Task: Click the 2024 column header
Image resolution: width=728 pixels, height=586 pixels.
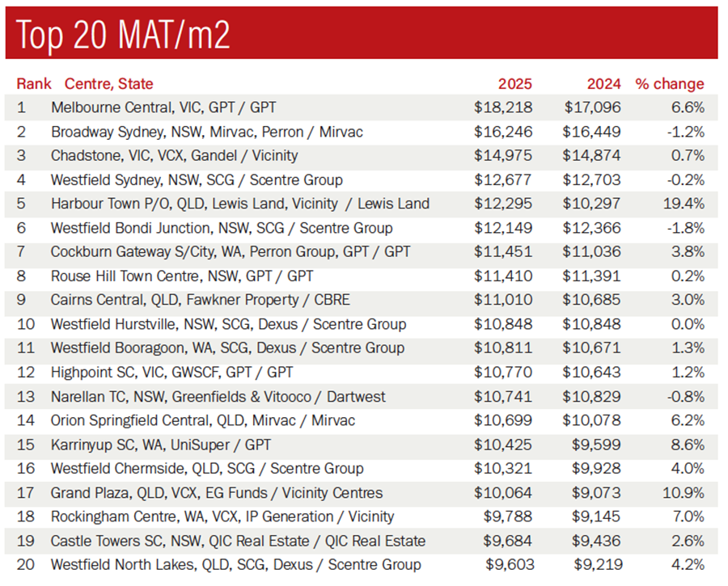Action: (604, 84)
